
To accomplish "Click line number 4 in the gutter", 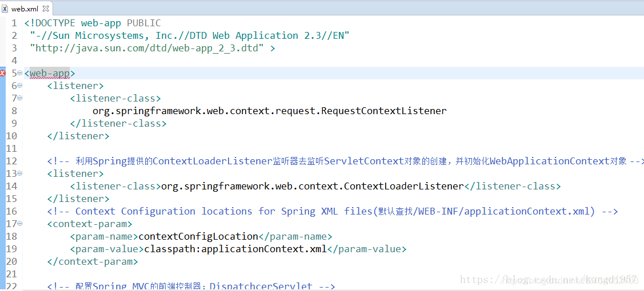I will (14, 60).
